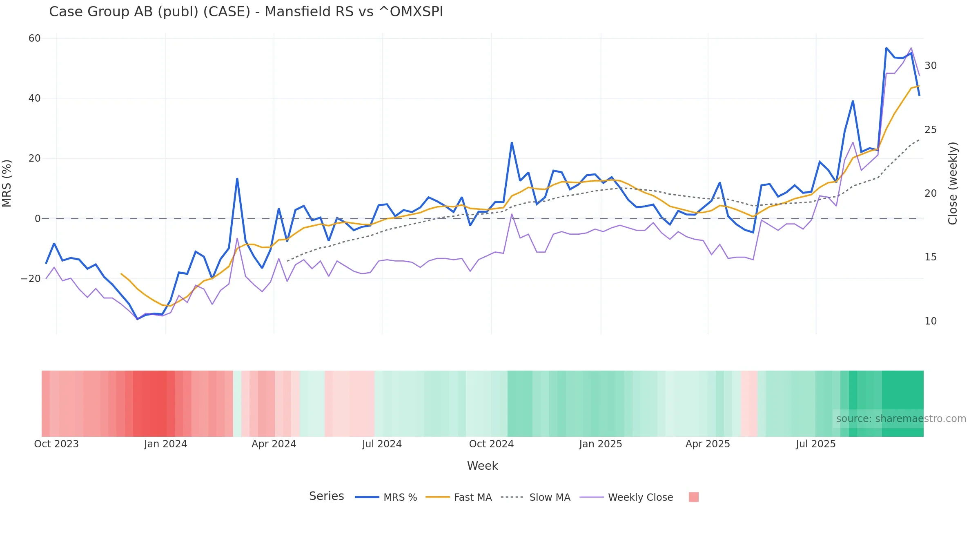Click the 'Oct 2024' x-axis label
980x551 pixels.
click(x=491, y=444)
